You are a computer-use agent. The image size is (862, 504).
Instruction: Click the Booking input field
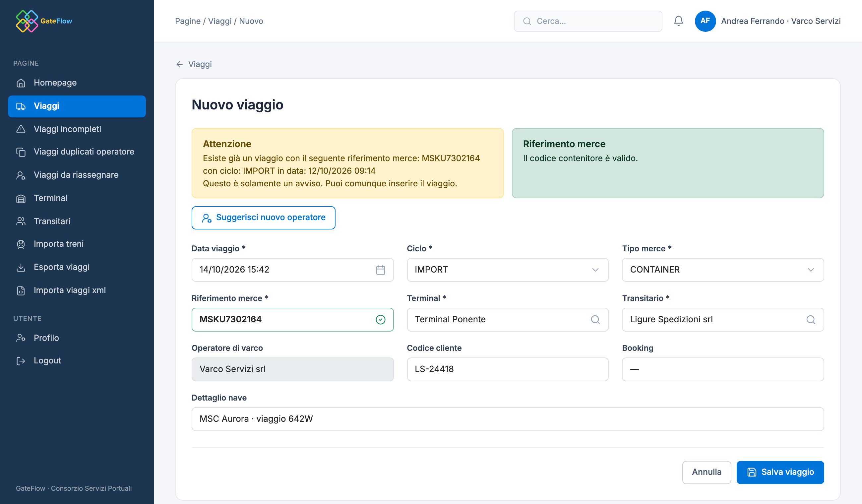click(x=722, y=369)
